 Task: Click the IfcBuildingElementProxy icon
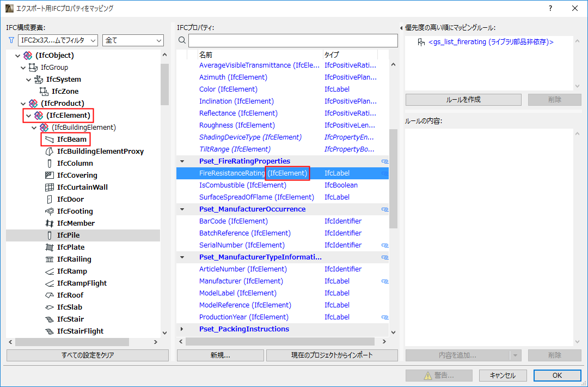coord(49,152)
